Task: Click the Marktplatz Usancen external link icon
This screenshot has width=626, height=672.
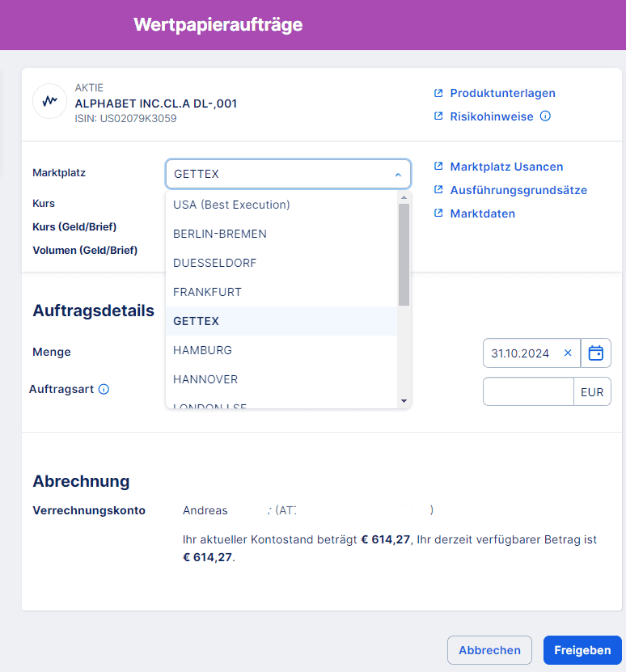Action: click(438, 167)
